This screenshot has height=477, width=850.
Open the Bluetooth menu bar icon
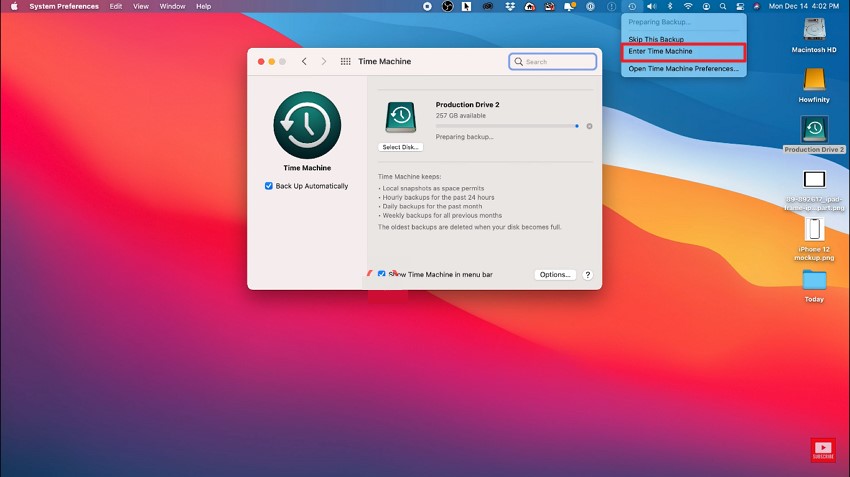pos(670,7)
